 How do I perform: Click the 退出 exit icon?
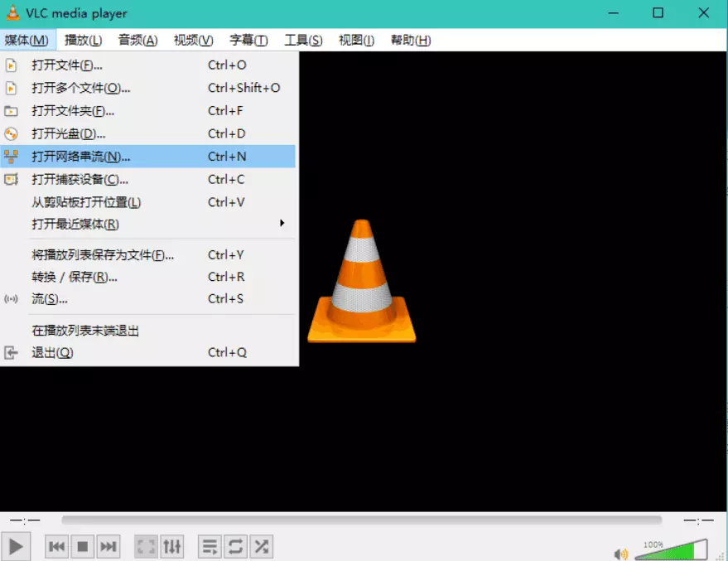click(x=12, y=352)
